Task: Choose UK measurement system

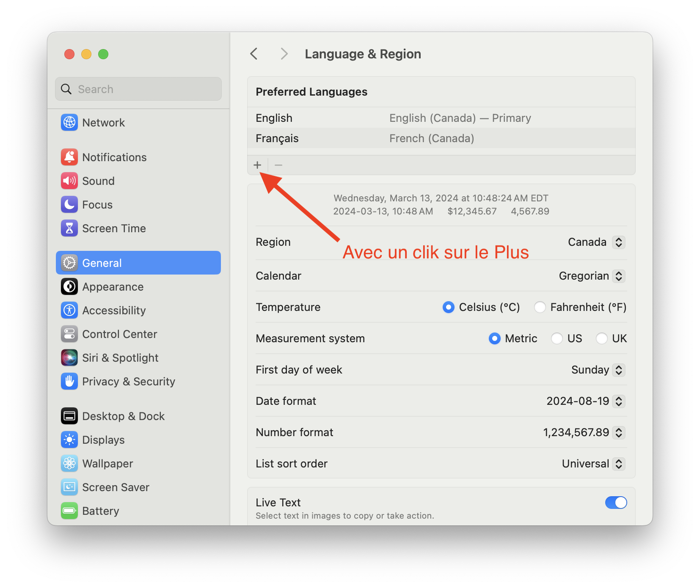Action: [602, 338]
